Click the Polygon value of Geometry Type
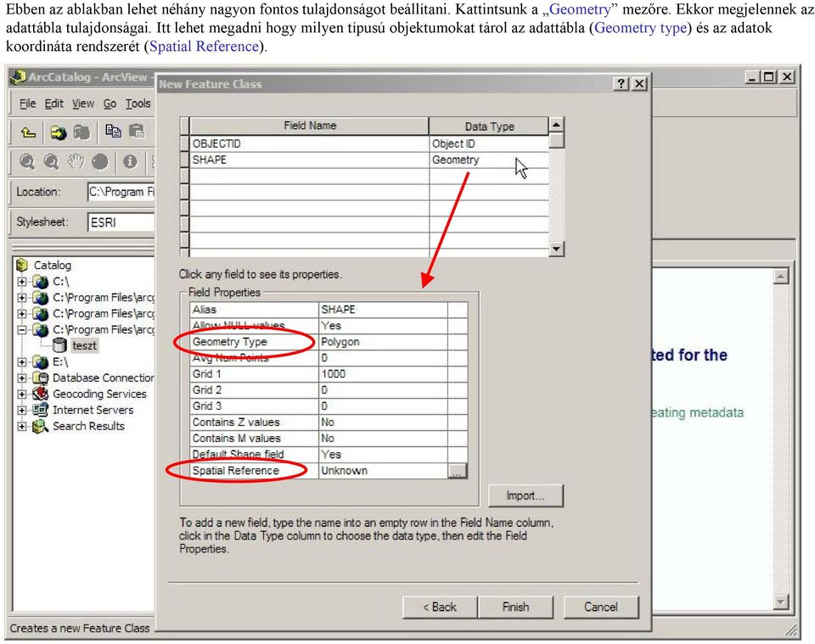This screenshot has width=815, height=644. [383, 342]
